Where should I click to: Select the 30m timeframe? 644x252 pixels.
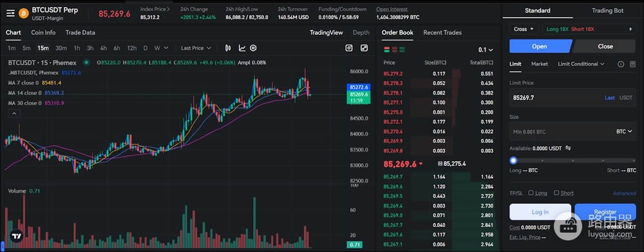[61, 48]
